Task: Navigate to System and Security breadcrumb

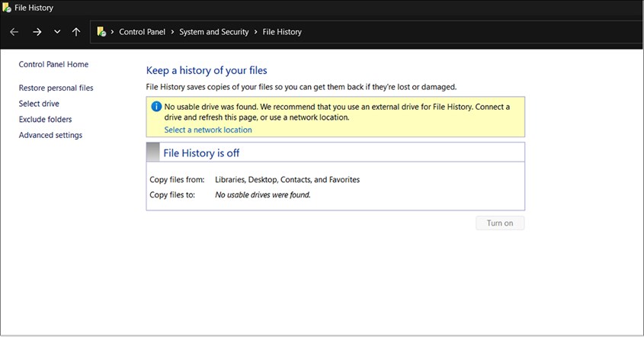Action: click(x=213, y=32)
